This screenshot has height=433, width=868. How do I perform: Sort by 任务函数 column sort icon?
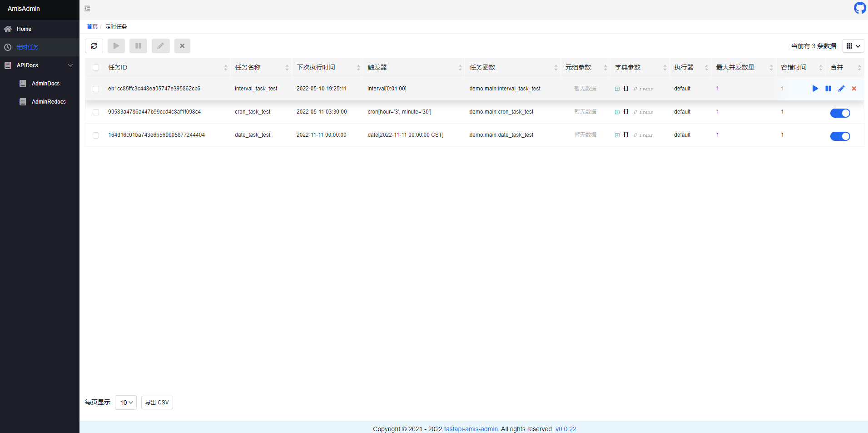pyautogui.click(x=556, y=68)
